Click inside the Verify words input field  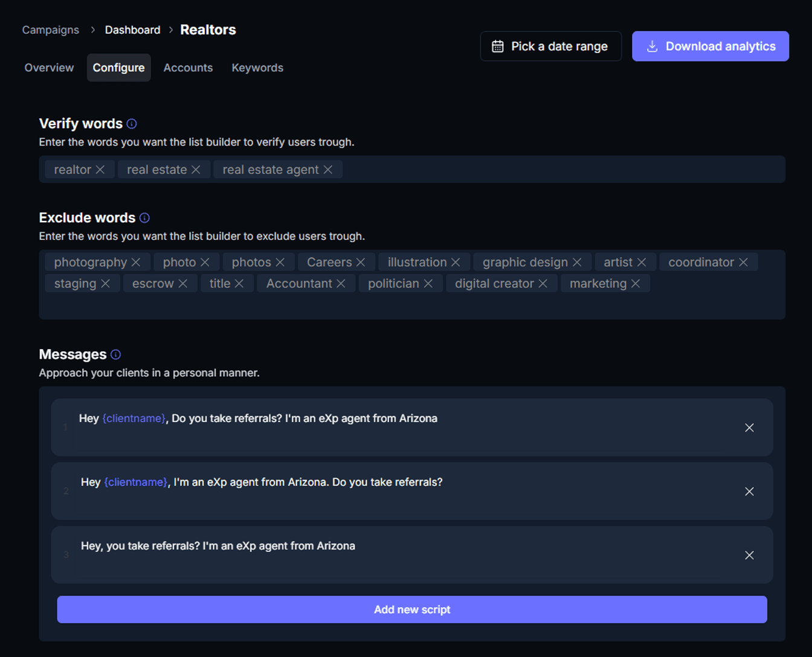pos(562,170)
